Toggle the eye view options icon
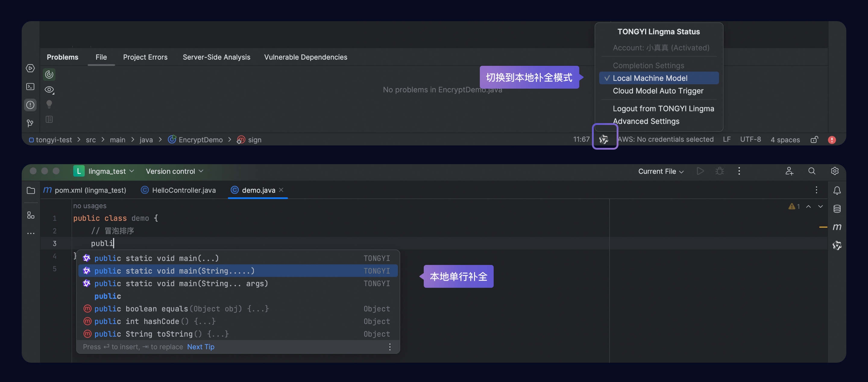Screen dimensions: 868x382 tap(49, 90)
